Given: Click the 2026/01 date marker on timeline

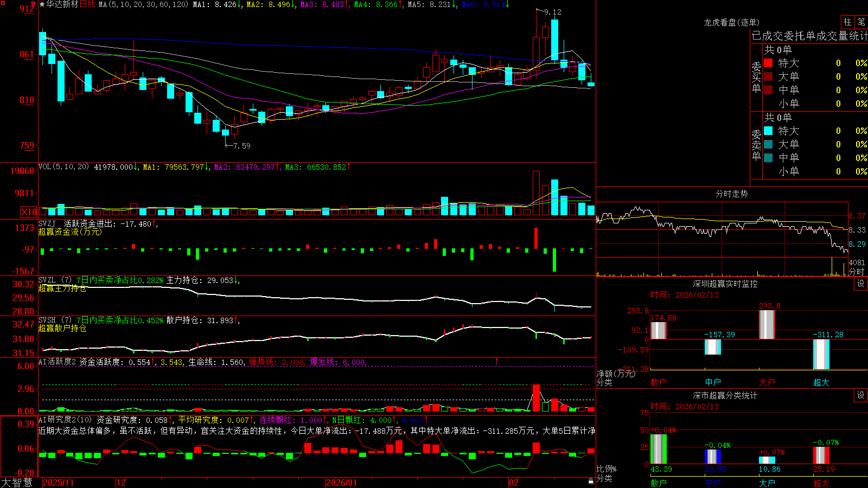Looking at the screenshot, I should [x=341, y=483].
